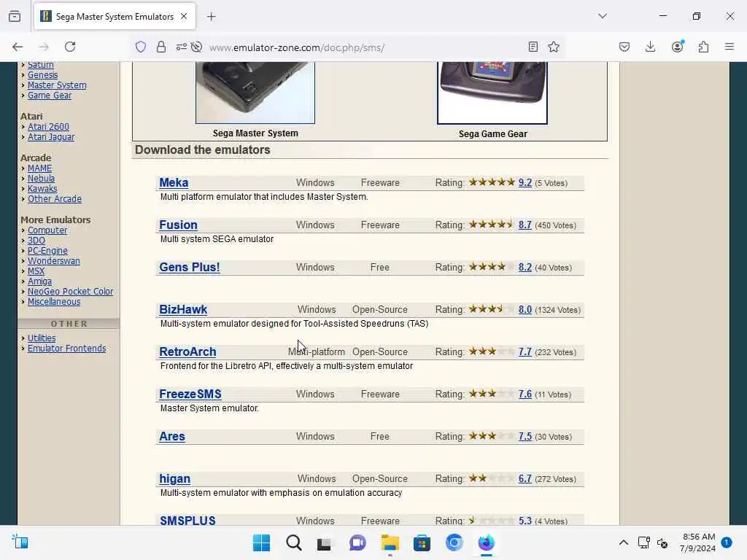Viewport: 747px width, 560px height.
Task: Open Task View on taskbar
Action: click(325, 542)
